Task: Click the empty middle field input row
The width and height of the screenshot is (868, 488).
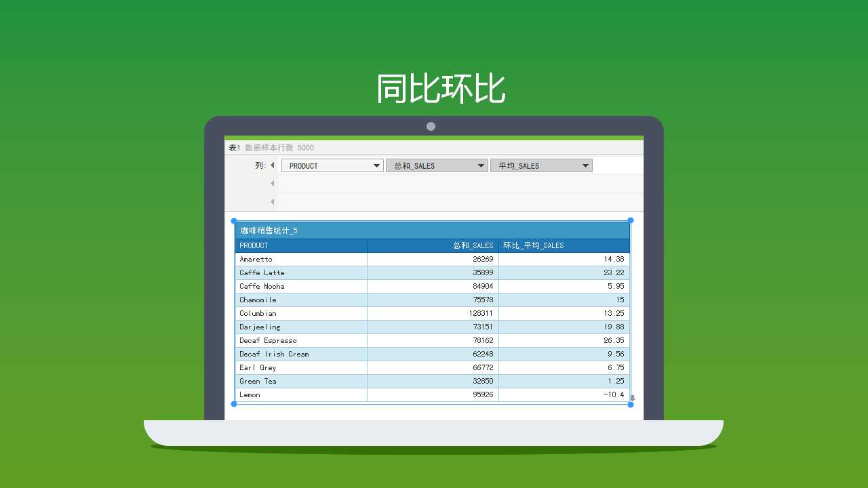Action: click(x=460, y=184)
